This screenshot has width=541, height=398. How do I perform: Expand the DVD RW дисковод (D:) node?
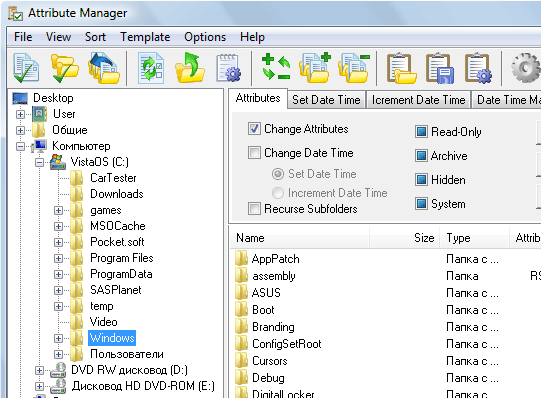pyautogui.click(x=39, y=370)
